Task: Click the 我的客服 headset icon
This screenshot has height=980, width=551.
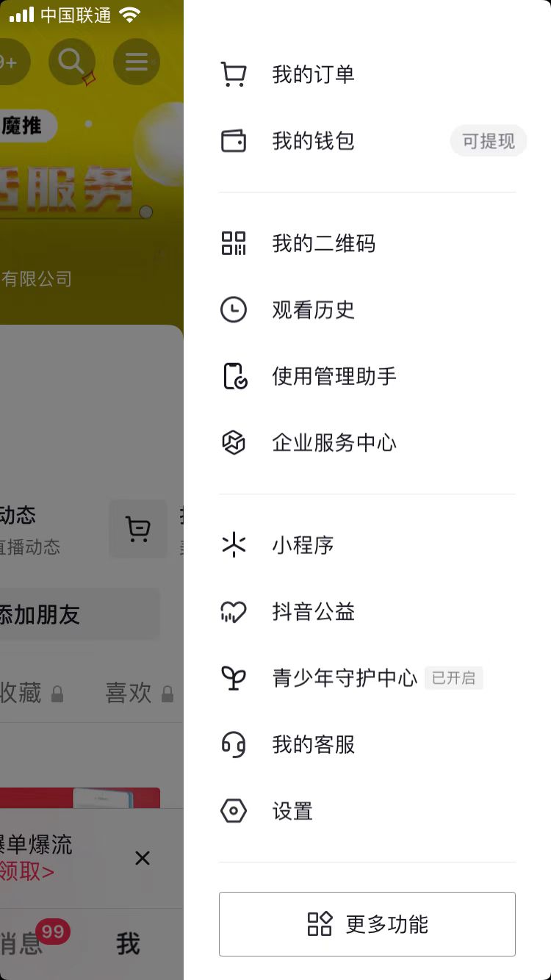Action: pyautogui.click(x=234, y=744)
